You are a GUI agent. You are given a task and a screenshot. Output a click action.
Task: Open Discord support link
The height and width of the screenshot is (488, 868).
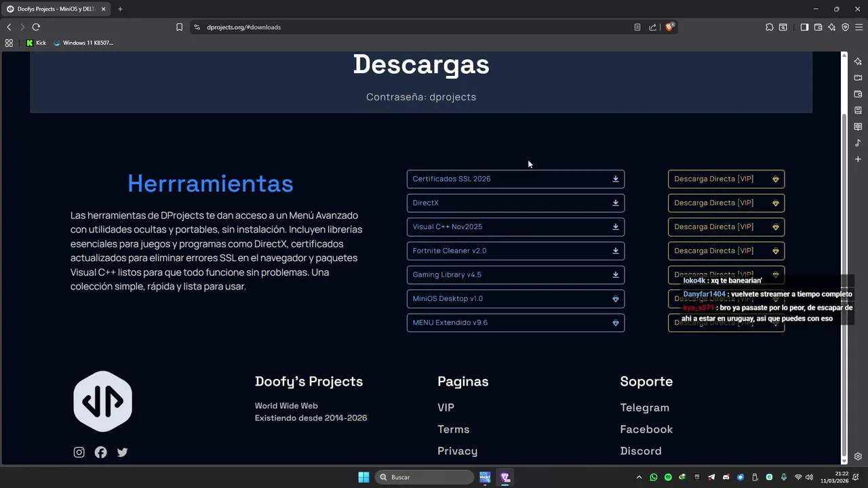641,451
